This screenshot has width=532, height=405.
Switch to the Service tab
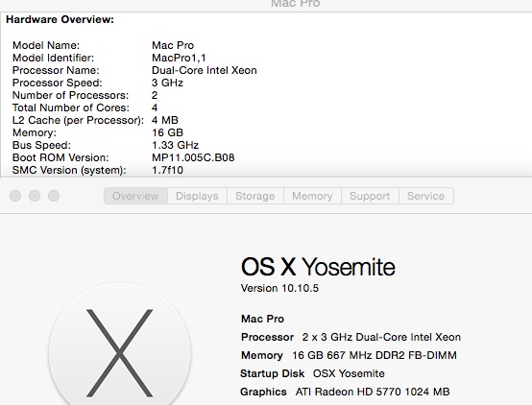coord(426,196)
